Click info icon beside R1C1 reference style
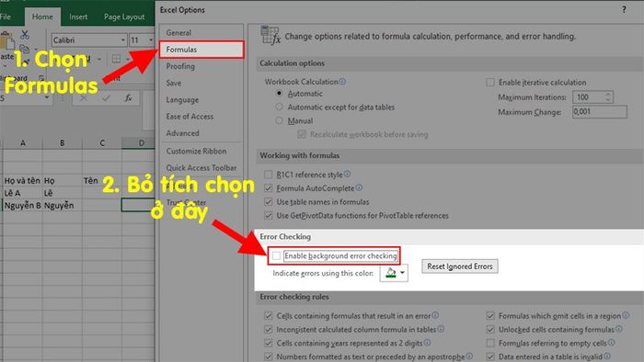Screen dimensions: 644x362 [x=348, y=175]
